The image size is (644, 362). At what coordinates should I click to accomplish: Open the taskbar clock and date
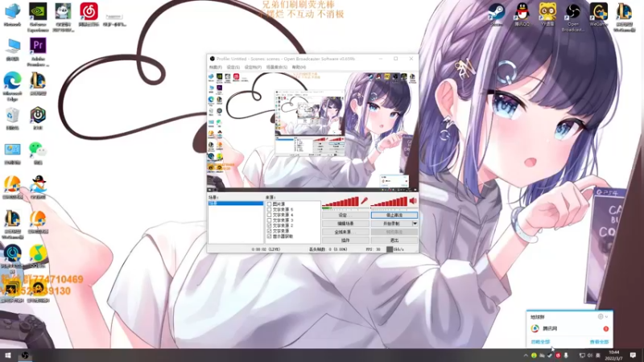(x=613, y=356)
